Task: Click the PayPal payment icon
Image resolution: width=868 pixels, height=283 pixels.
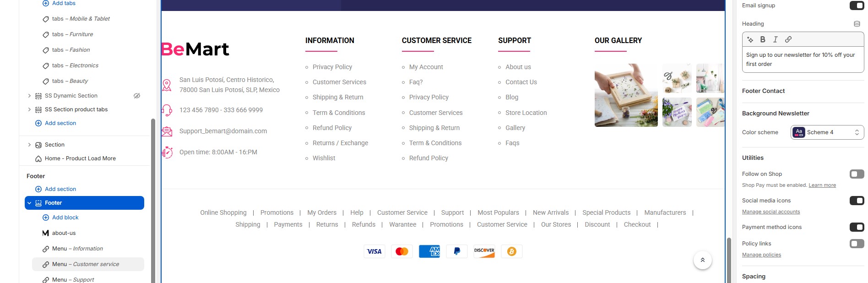Action: [456, 251]
